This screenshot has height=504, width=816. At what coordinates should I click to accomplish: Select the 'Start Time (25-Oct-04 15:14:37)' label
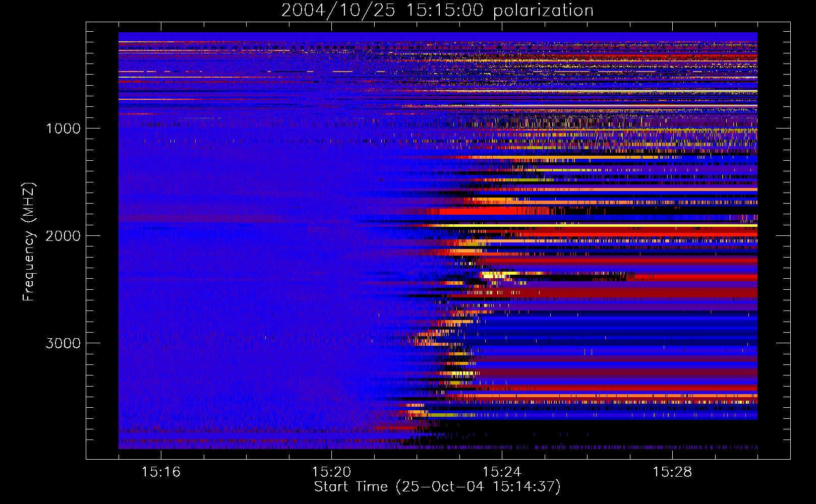click(437, 487)
